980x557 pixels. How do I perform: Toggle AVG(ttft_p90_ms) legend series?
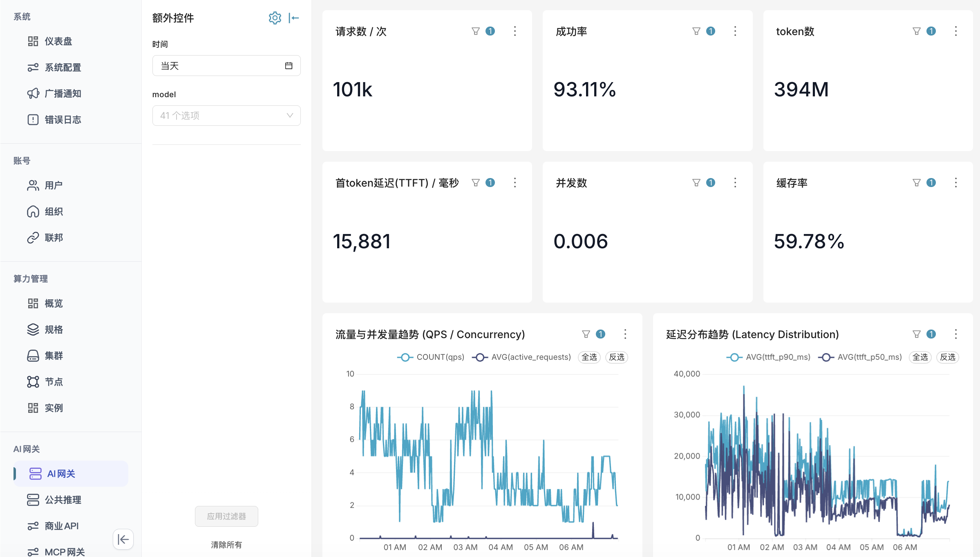pyautogui.click(x=768, y=357)
